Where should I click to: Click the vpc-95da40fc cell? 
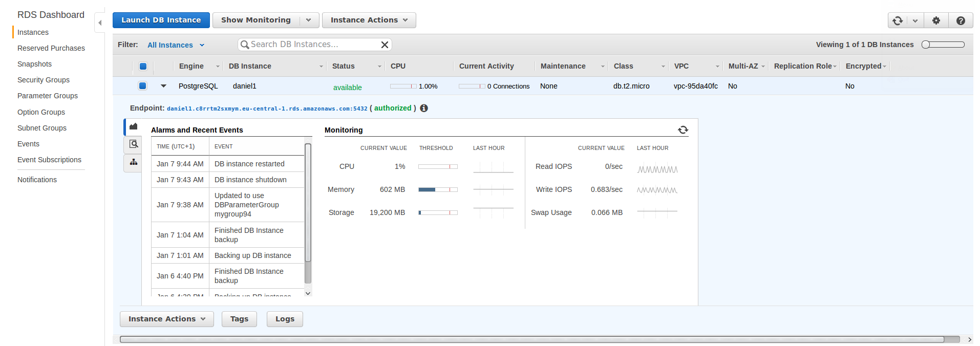(696, 86)
